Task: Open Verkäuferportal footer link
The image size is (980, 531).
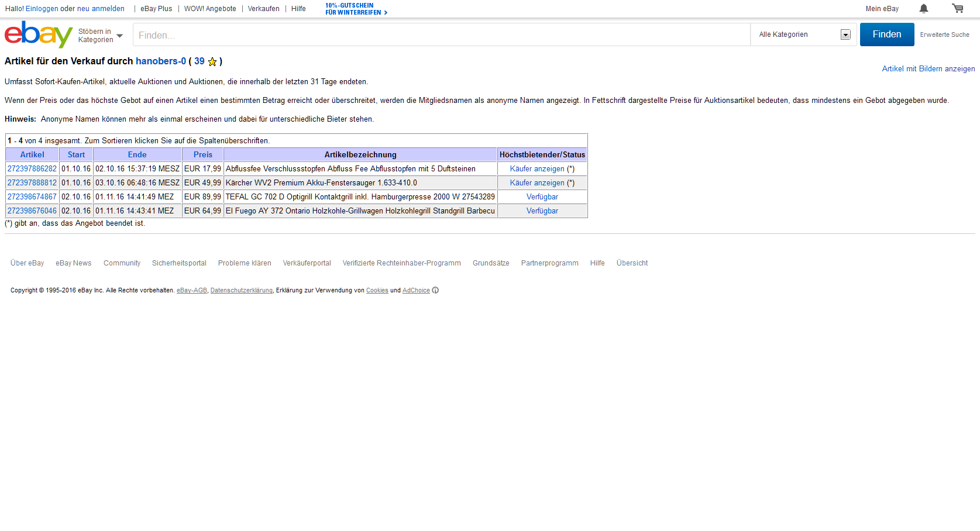Action: coord(307,263)
